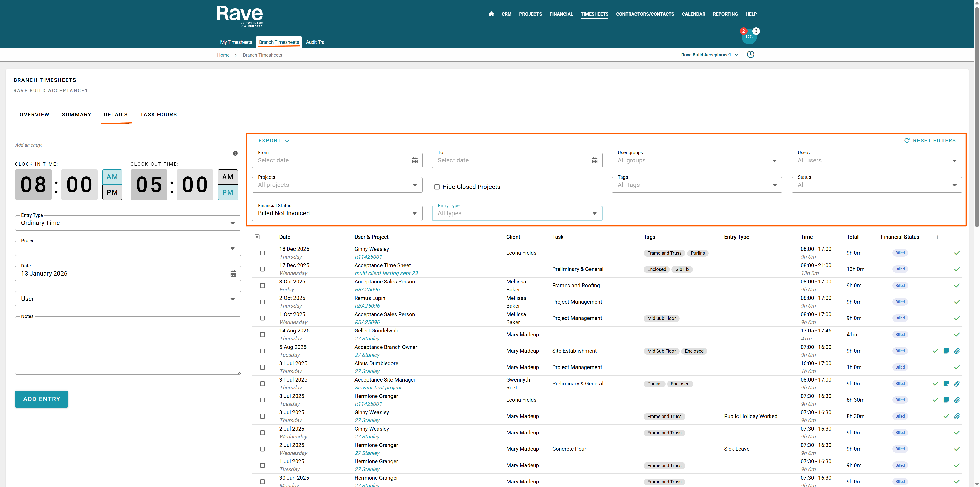Open the User groups filter dropdown
980x487 pixels.
point(696,161)
